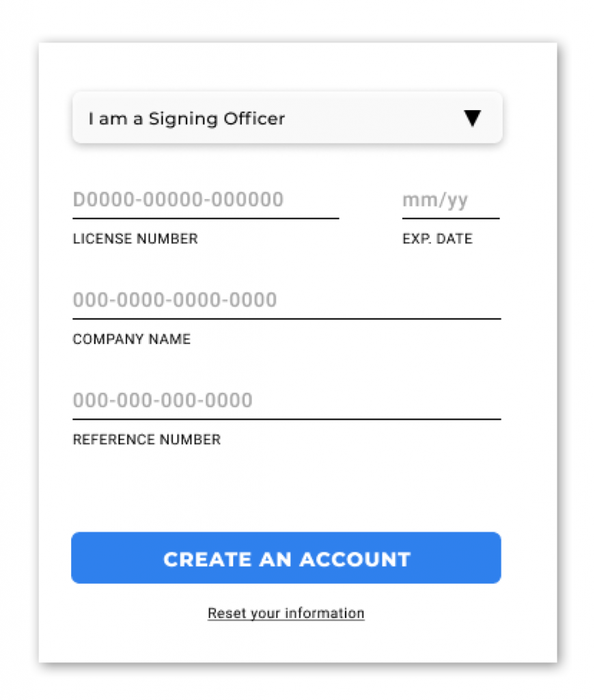Click the D0000-00000-000000 placeholder text
This screenshot has width=595, height=700.
[x=178, y=200]
